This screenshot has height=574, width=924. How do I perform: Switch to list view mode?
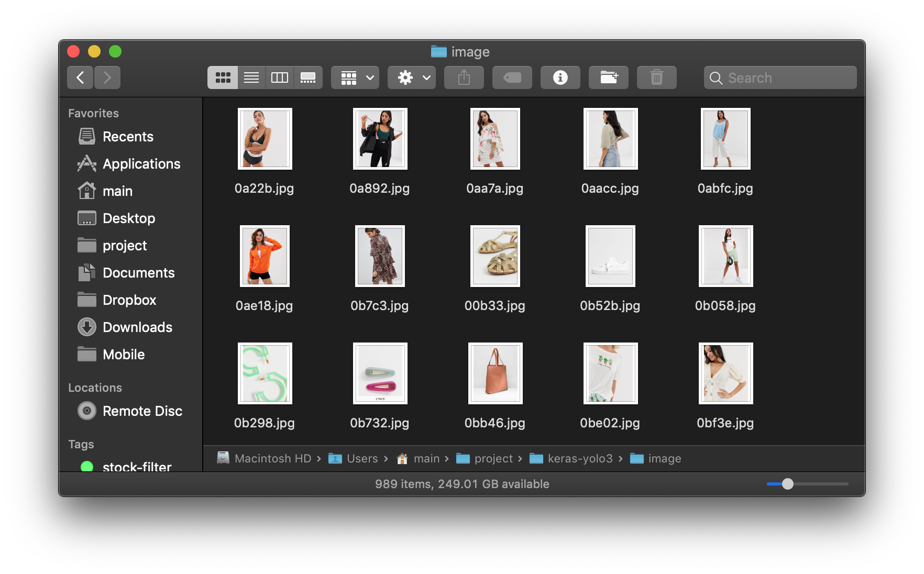[x=251, y=78]
